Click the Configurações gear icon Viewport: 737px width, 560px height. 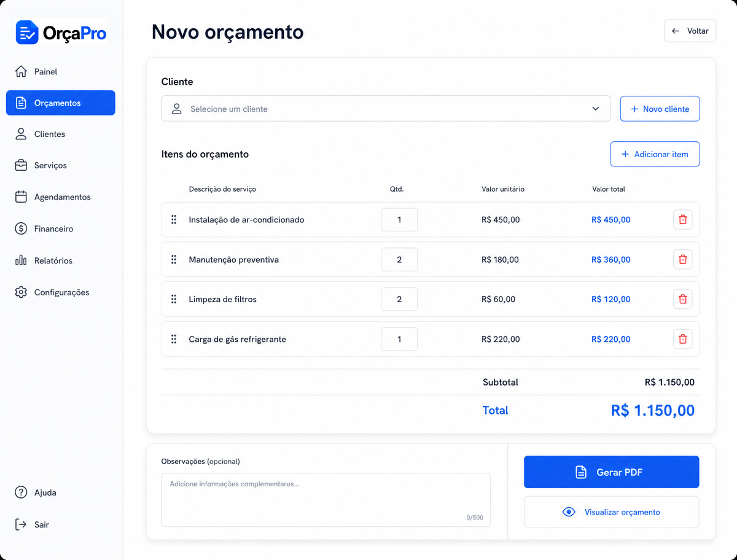coord(21,292)
